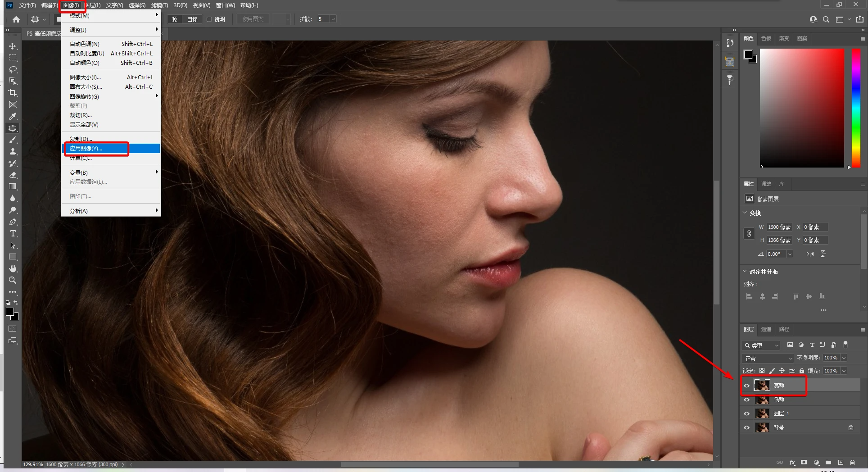Collapse the 变换 section
Viewport: 868px width, 472px height.
(745, 213)
